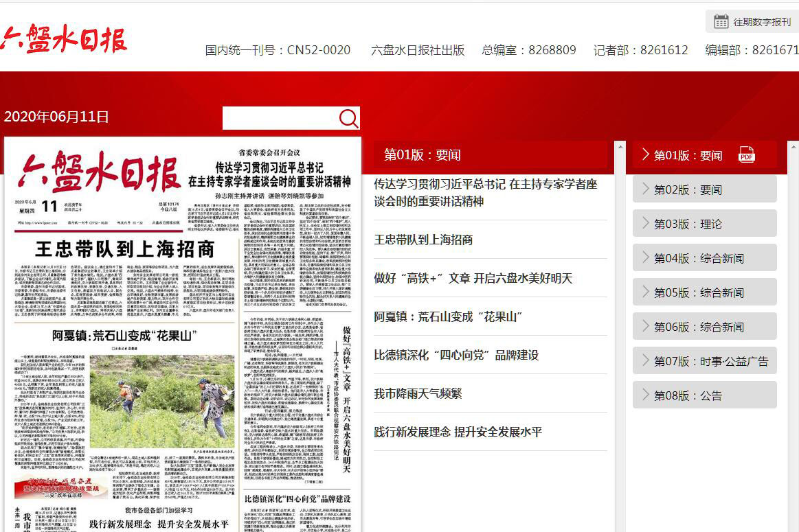Open 第05版：综合新闻 page

[x=704, y=292]
